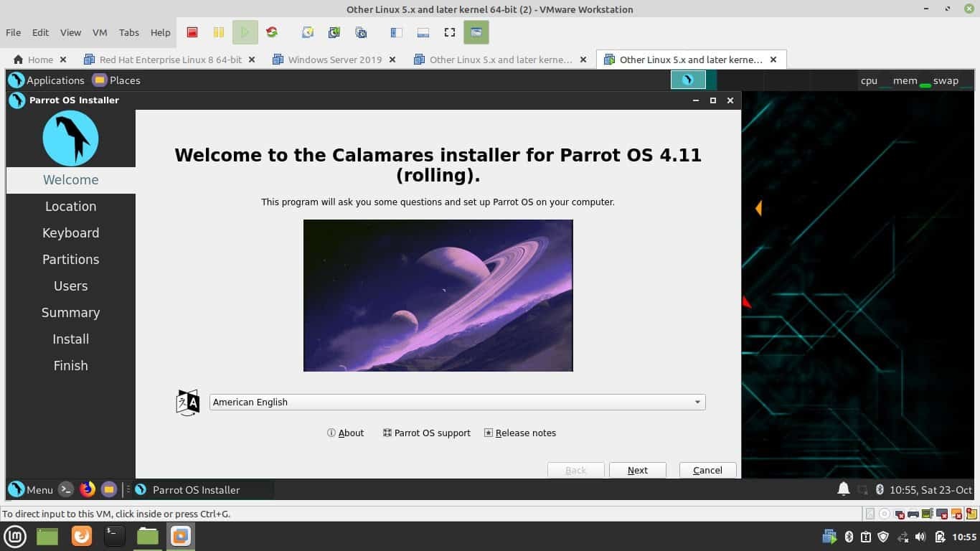
Task: Click the Summary step in the installer sidebar
Action: 70,313
